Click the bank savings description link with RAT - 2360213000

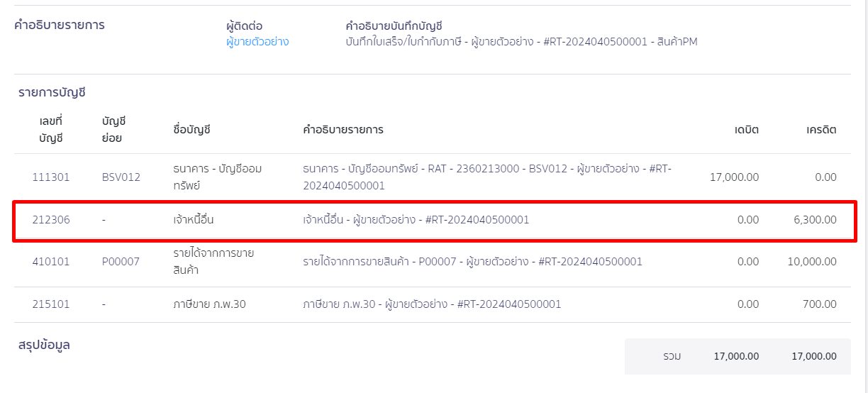(486, 177)
